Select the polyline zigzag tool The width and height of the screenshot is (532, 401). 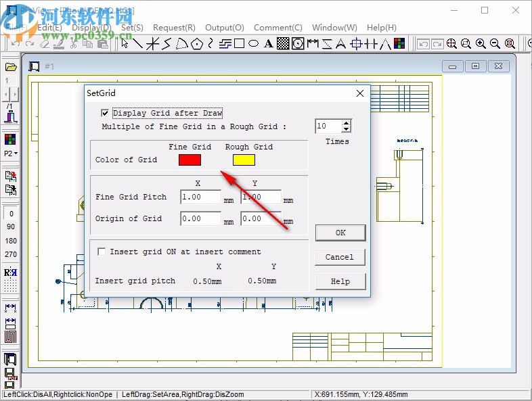[x=167, y=43]
